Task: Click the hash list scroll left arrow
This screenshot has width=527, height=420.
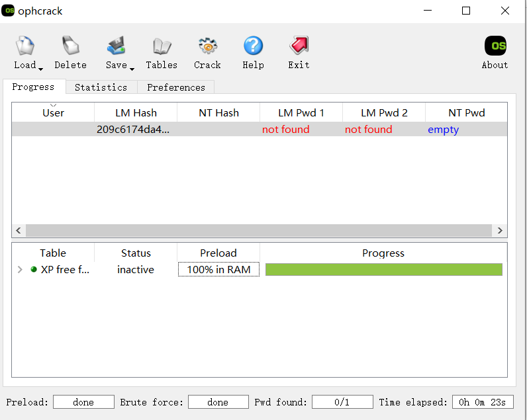Action: click(19, 230)
